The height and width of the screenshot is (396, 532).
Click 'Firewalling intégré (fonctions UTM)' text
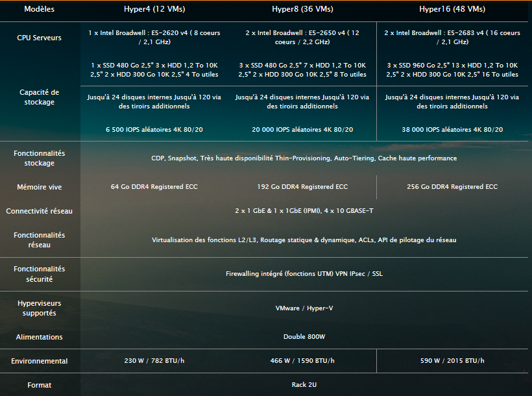click(280, 274)
